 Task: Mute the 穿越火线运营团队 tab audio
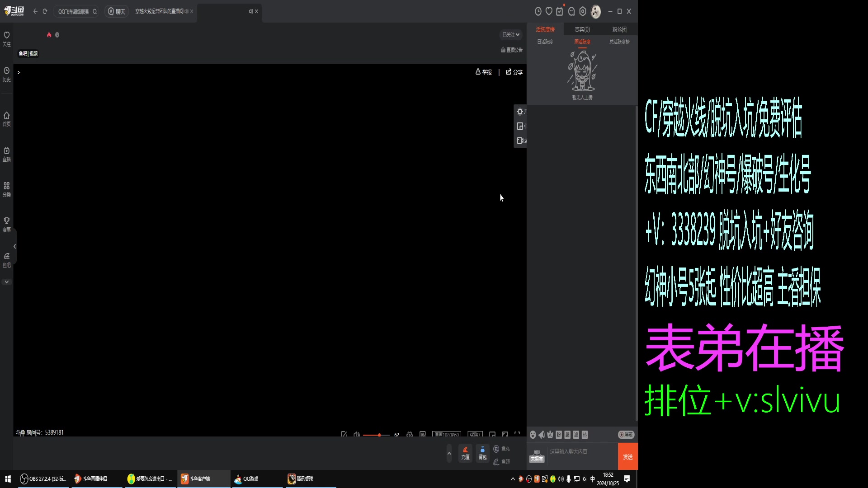pyautogui.click(x=187, y=11)
